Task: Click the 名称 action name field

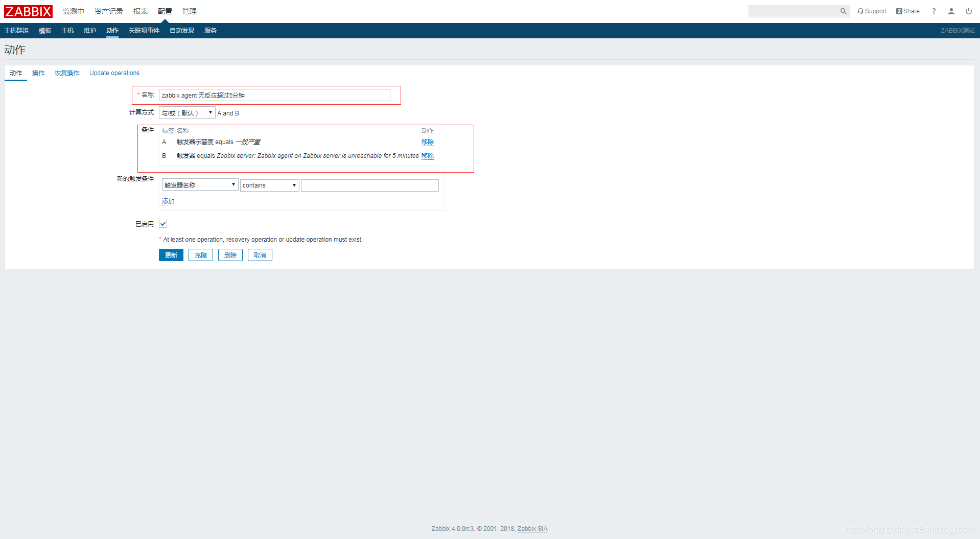Action: (x=274, y=95)
